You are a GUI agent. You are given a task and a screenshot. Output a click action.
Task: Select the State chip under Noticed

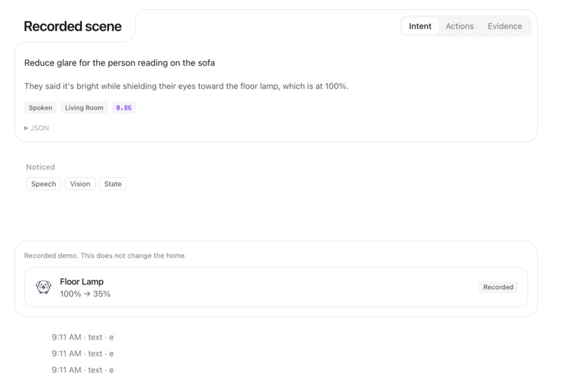[113, 184]
